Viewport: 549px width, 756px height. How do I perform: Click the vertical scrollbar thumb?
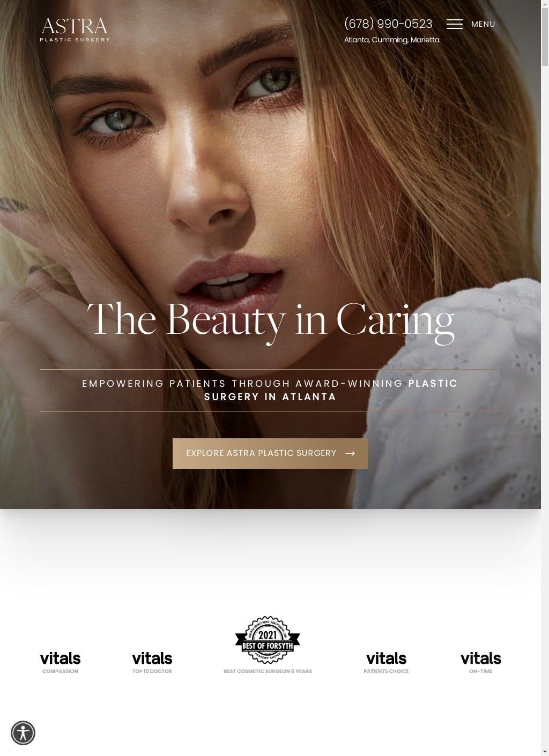(x=545, y=38)
